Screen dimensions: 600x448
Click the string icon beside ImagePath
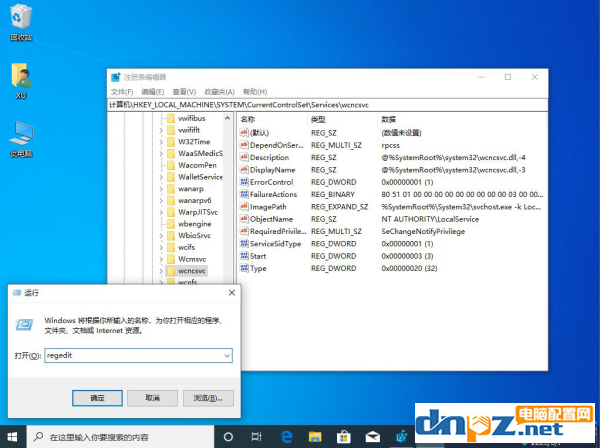click(244, 207)
